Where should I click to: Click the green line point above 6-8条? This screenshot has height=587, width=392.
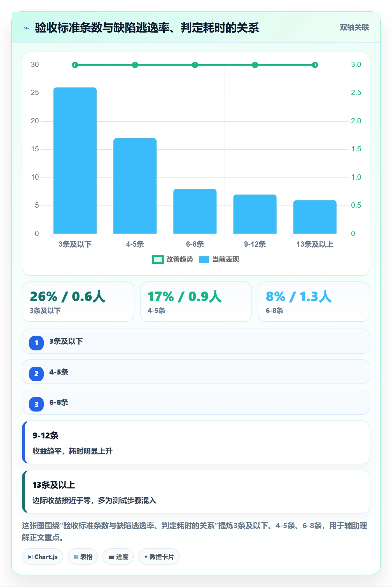click(x=195, y=65)
